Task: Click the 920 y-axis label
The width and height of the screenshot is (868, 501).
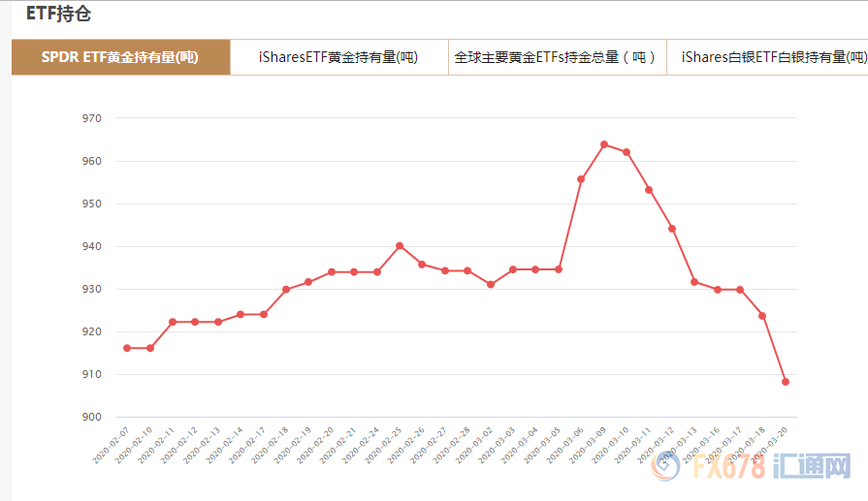Action: (92, 331)
